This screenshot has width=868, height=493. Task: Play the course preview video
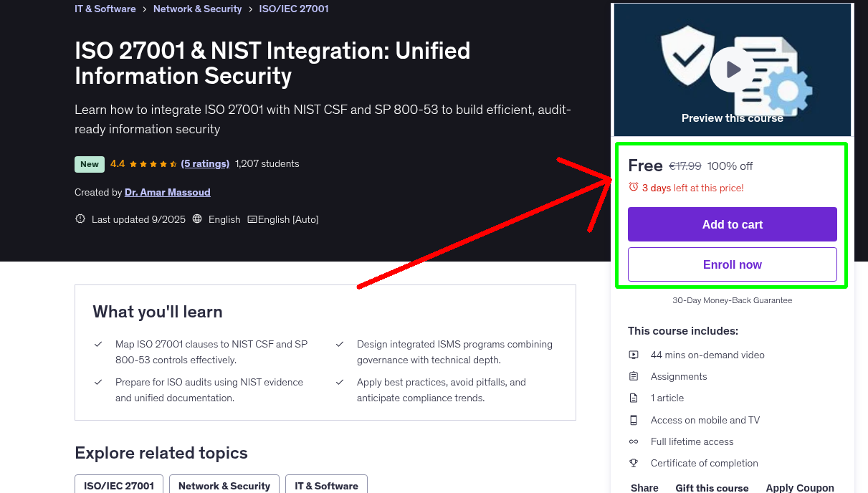[732, 69]
